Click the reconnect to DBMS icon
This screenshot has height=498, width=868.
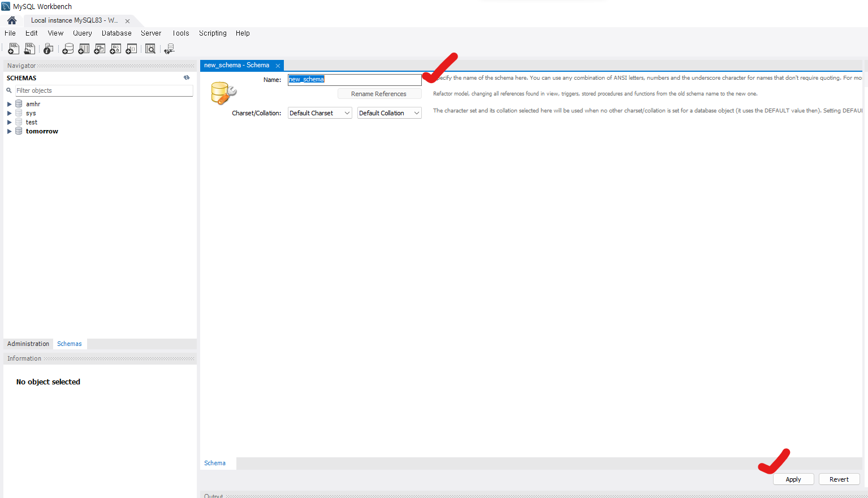169,49
